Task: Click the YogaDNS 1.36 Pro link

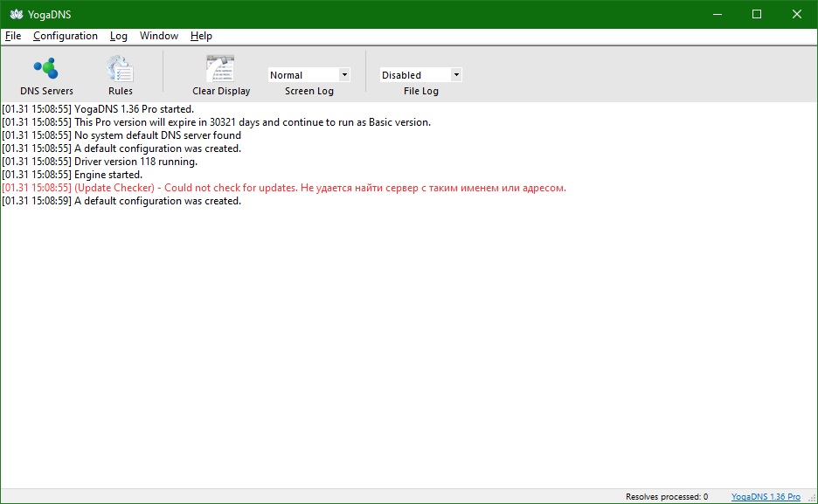Action: coord(766,497)
